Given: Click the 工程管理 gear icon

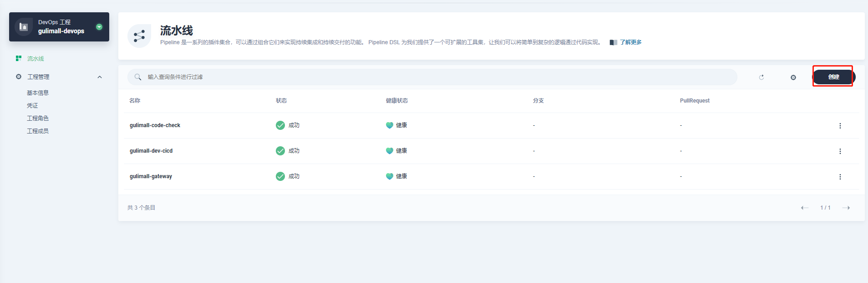Looking at the screenshot, I should pos(19,77).
